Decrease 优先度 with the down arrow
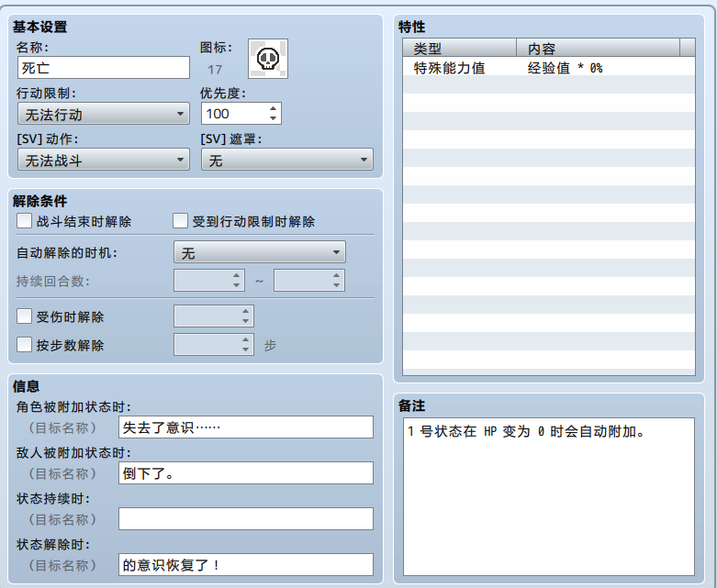The height and width of the screenshot is (588, 717). point(273,118)
